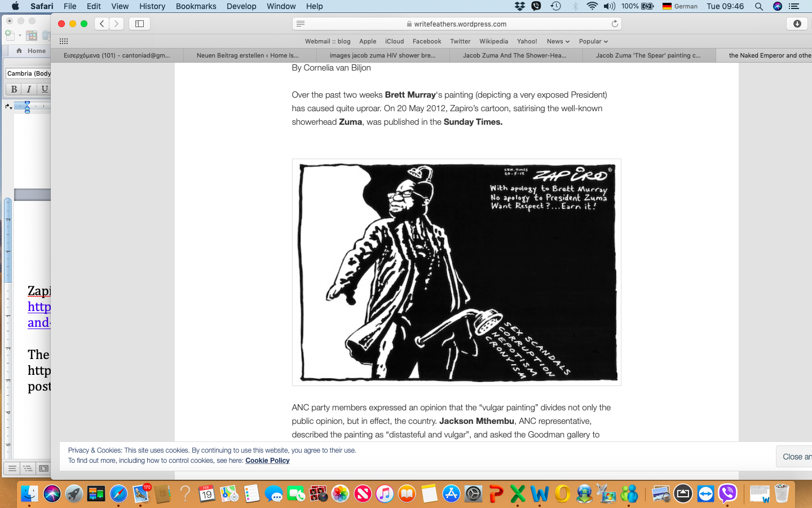This screenshot has height=508, width=812.
Task: Switch to images jacob zuma HIV tab
Action: 383,55
